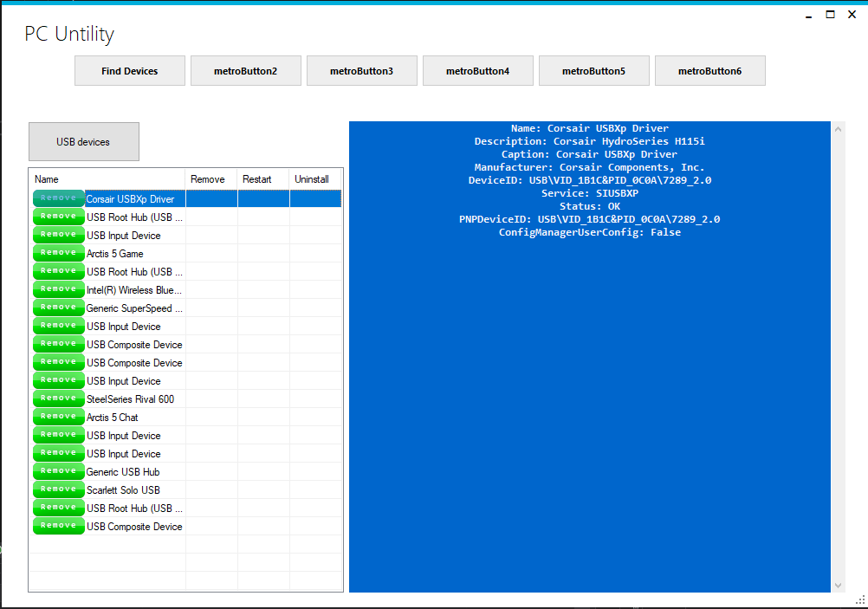Select the Generic SuperSpeed row in the list

(133, 308)
